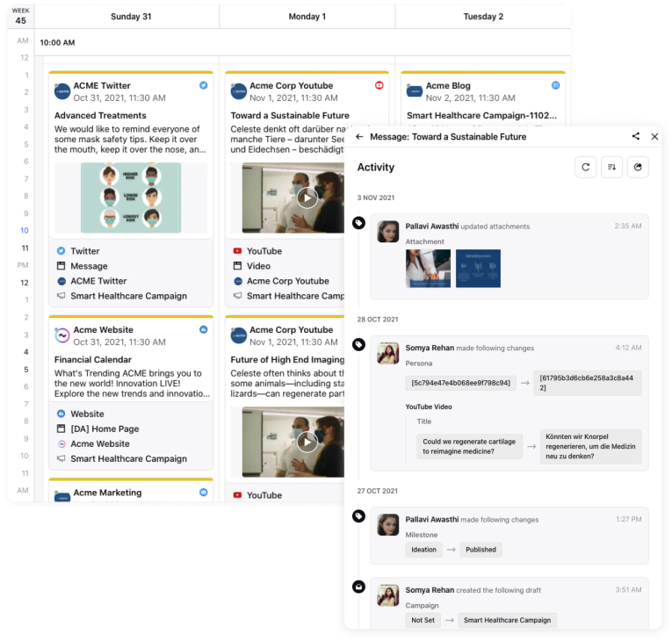Screen dimensions: 672x641
Task: Open the Advanced Treatments post title
Action: [x=100, y=115]
